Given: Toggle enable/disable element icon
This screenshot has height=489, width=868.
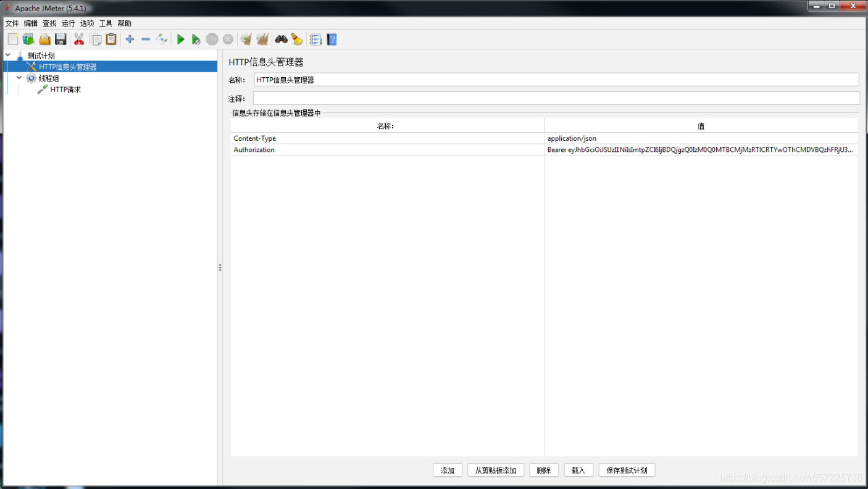Looking at the screenshot, I should tap(162, 40).
